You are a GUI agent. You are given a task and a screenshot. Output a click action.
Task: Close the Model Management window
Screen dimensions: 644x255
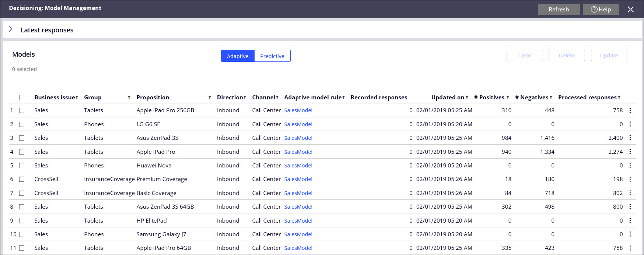point(631,10)
